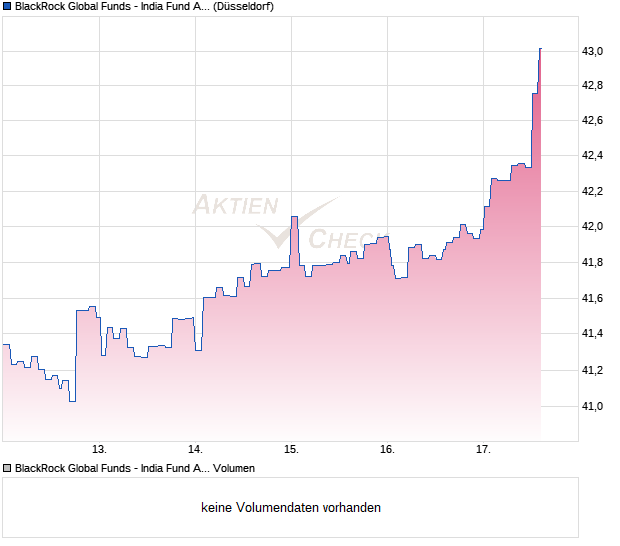The height and width of the screenshot is (546, 620).
Task: Click the 42,6 price axis label
Action: click(592, 120)
